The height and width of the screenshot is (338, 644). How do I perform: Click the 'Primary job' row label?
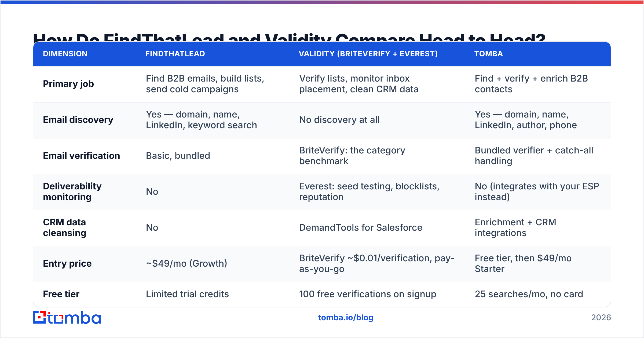pyautogui.click(x=68, y=84)
